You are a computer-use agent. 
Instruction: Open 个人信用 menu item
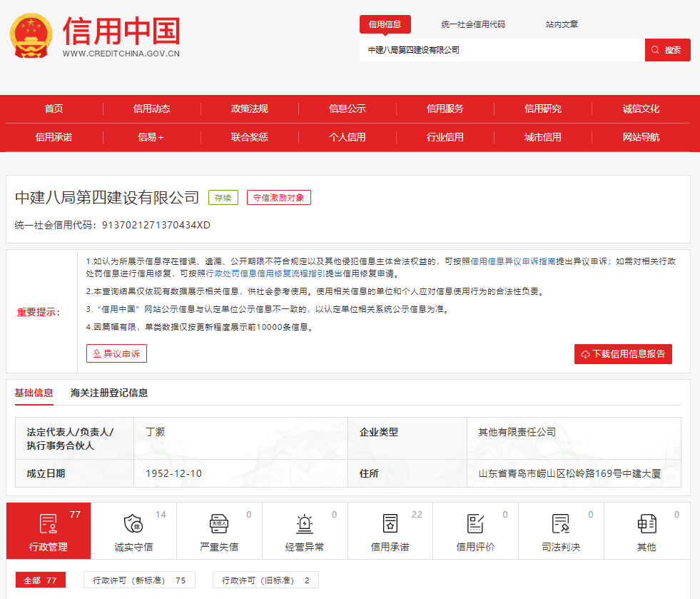point(348,137)
